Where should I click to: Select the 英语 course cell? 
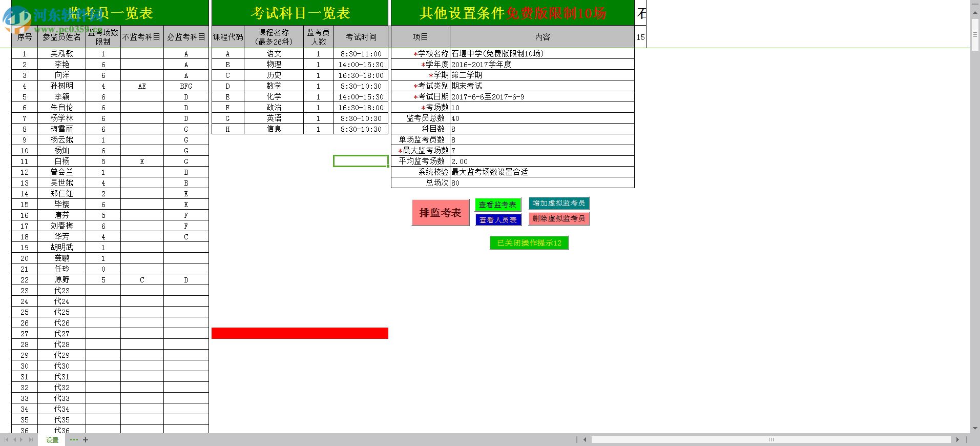coord(274,118)
